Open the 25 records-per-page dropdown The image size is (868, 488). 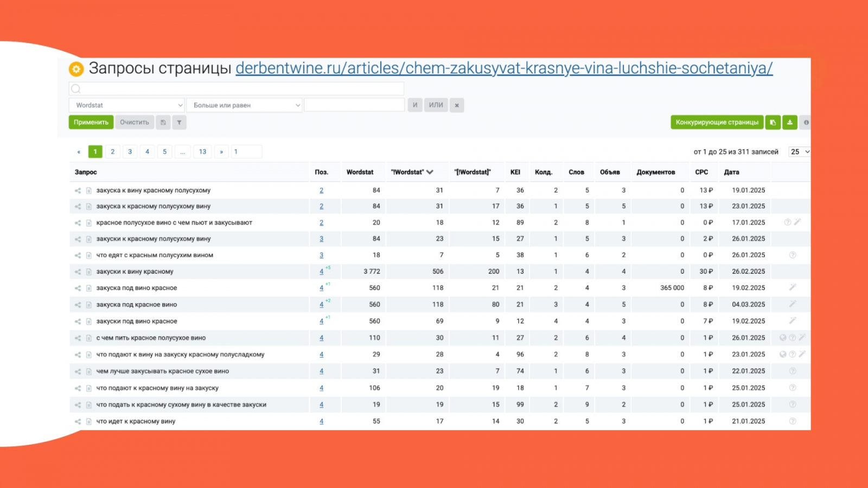pos(799,152)
